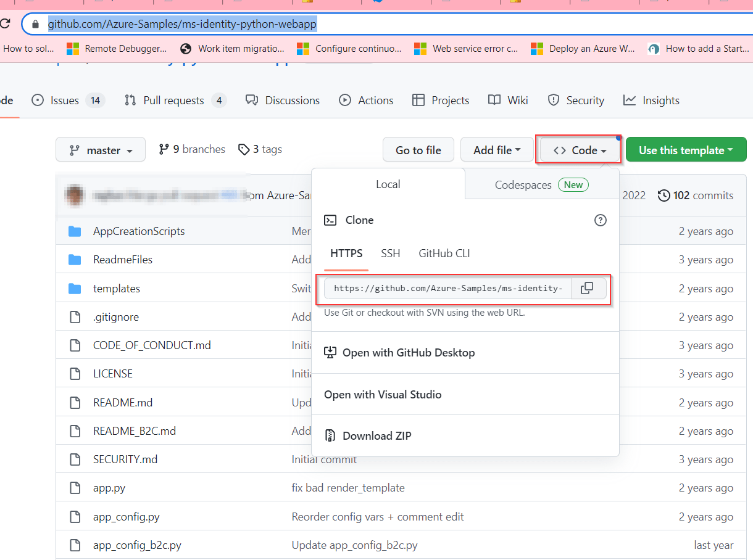
Task: Select the SSH clone option
Action: (x=391, y=253)
